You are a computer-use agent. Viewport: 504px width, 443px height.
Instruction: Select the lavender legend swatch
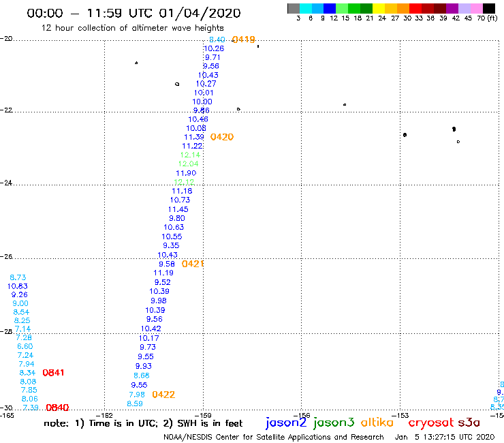(464, 8)
